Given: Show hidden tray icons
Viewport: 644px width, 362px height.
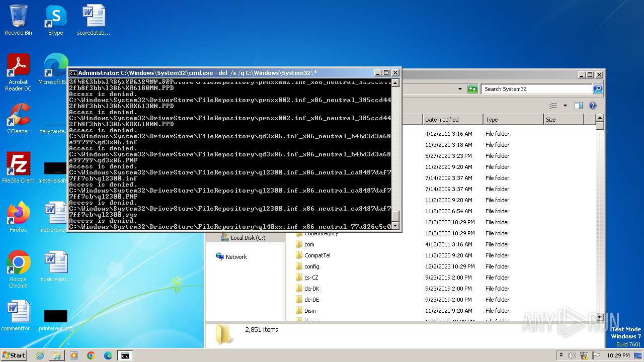Looking at the screenshot, I should 561,355.
